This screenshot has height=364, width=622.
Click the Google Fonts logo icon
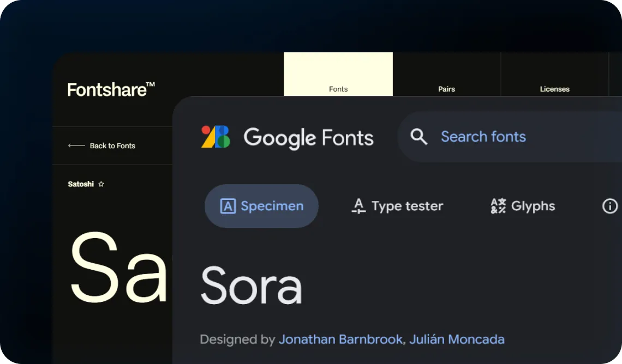pyautogui.click(x=215, y=137)
